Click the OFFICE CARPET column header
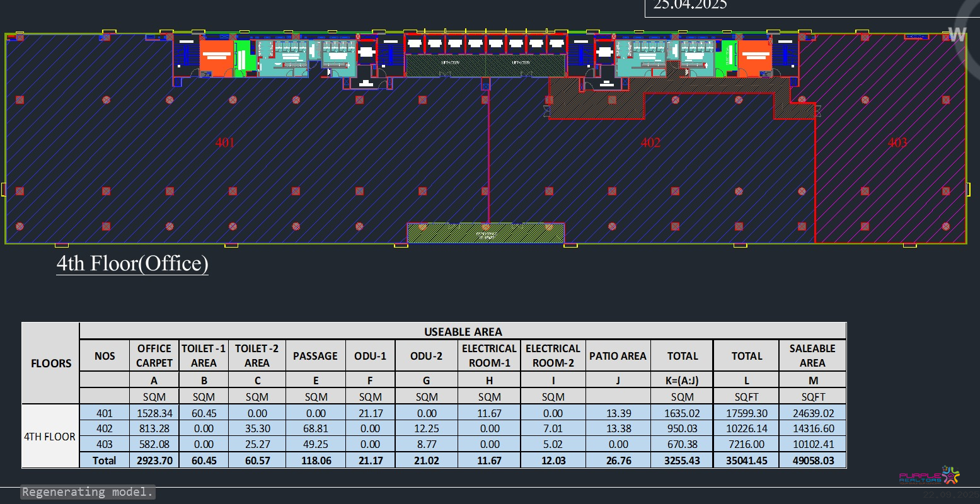The height and width of the screenshot is (504, 980). [154, 355]
